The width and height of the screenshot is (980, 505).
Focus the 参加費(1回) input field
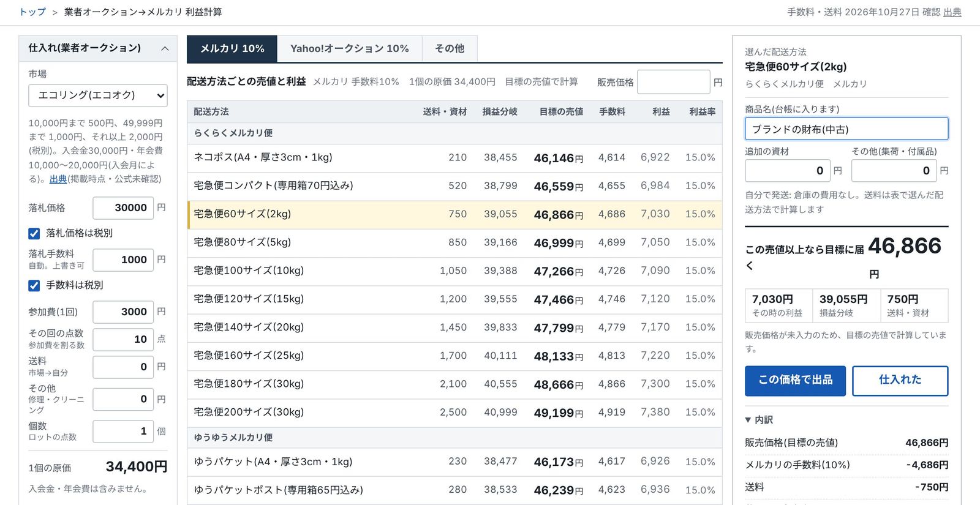click(x=123, y=312)
